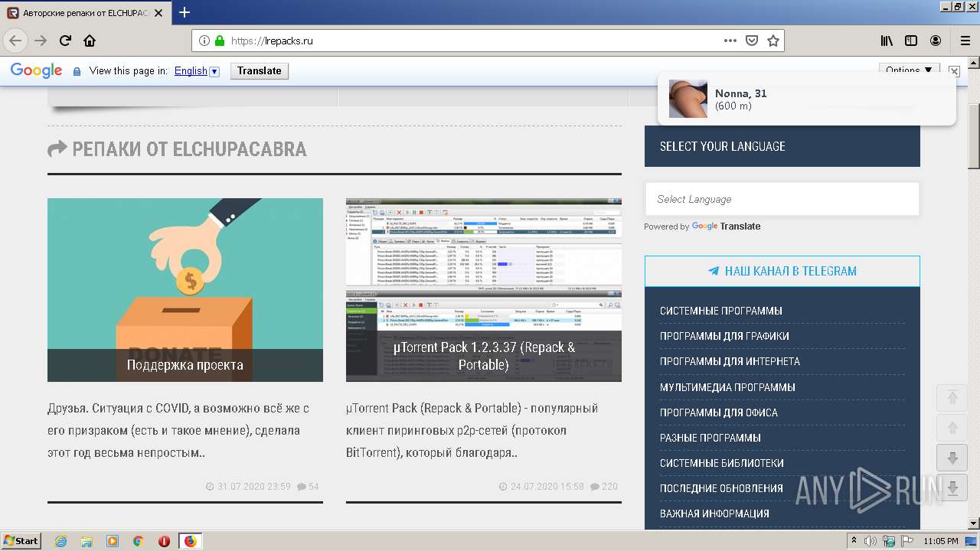Click the taskbar clock showing 11:05 PM

941,541
